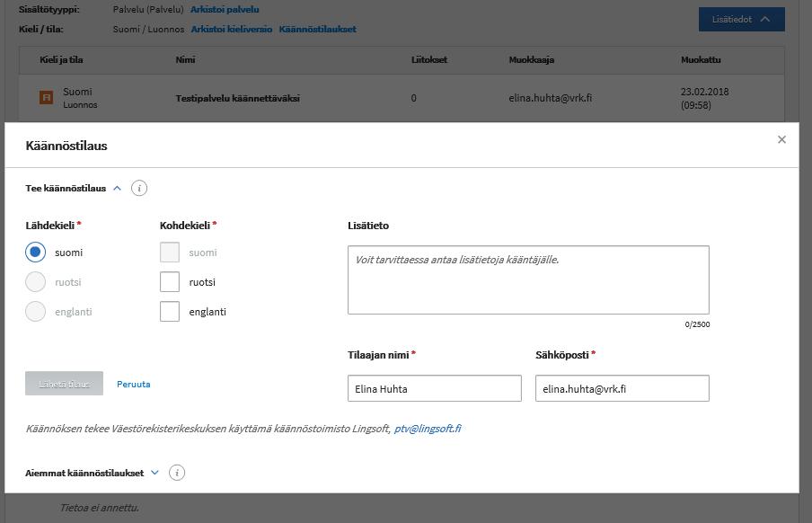The width and height of the screenshot is (812, 523).
Task: Open info icon next to Aiemmat käännöstilaukset
Action: tap(177, 473)
